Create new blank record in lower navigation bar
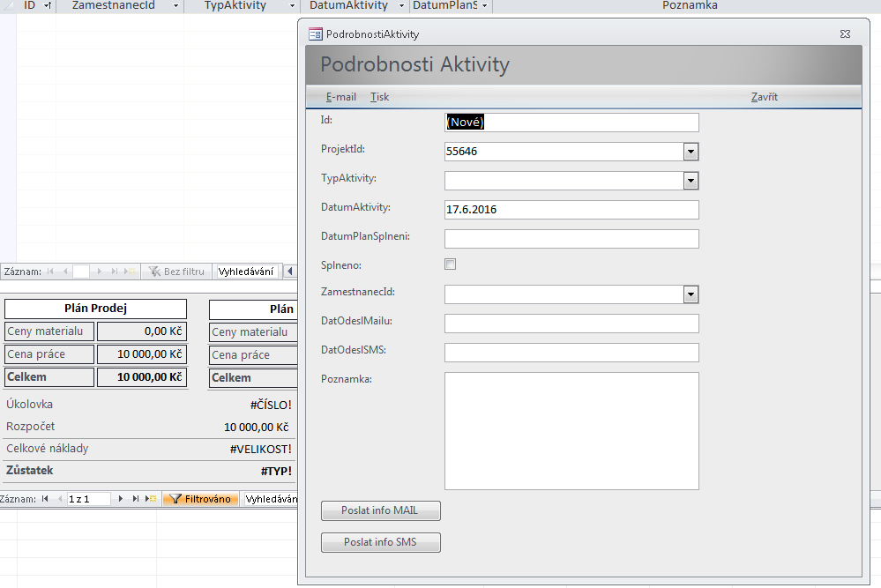Viewport: 881px width, 588px height. coord(152,499)
